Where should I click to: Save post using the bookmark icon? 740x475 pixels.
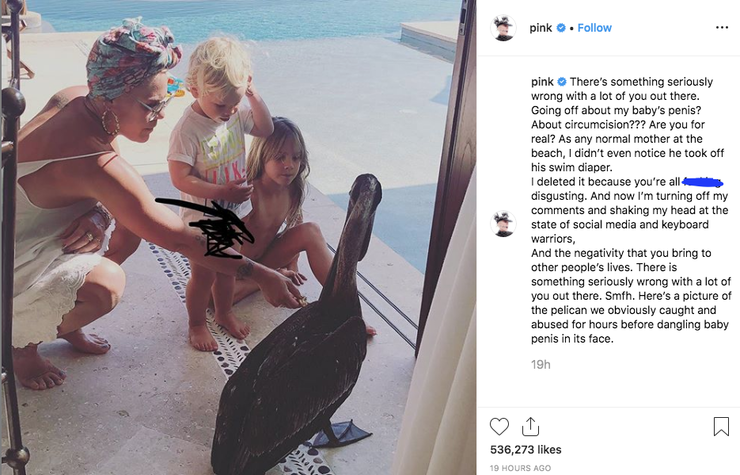coord(721,426)
